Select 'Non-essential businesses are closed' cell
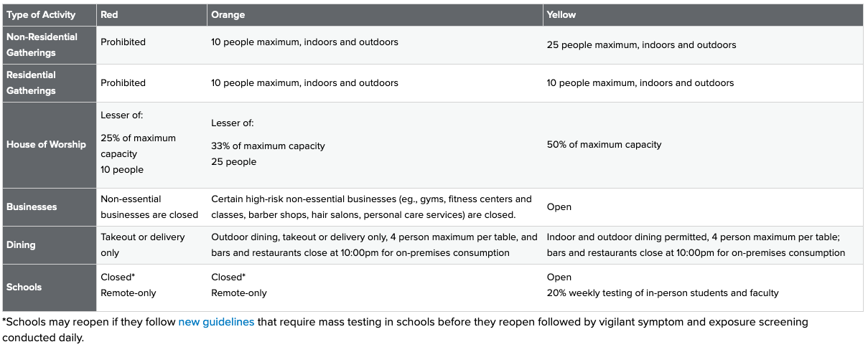Image resolution: width=868 pixels, height=347 pixels. click(x=149, y=206)
